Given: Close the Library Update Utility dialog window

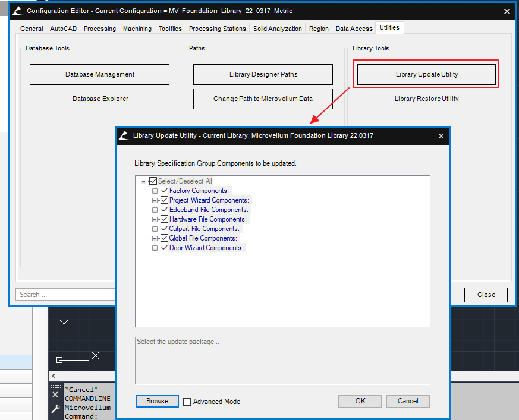Looking at the screenshot, I should coord(441,135).
